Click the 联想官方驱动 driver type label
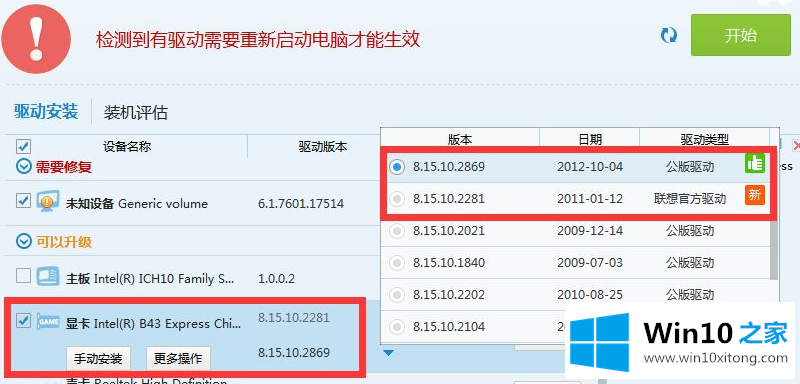Viewport: 800px width, 384px height. tap(690, 199)
